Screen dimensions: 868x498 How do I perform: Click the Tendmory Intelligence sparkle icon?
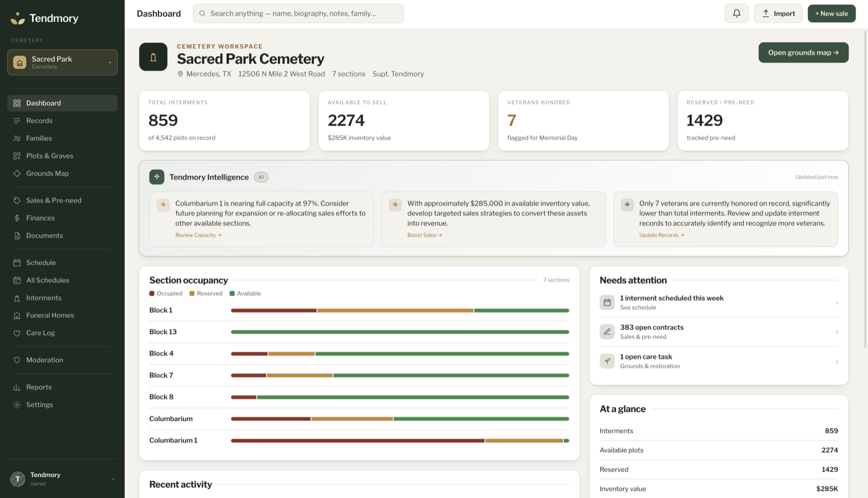[x=157, y=177]
